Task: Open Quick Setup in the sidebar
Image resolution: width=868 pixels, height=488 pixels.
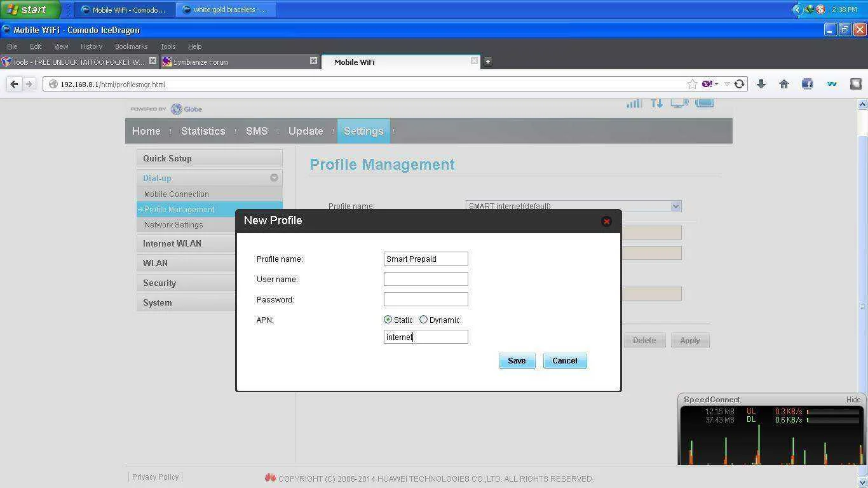Action: (209, 158)
